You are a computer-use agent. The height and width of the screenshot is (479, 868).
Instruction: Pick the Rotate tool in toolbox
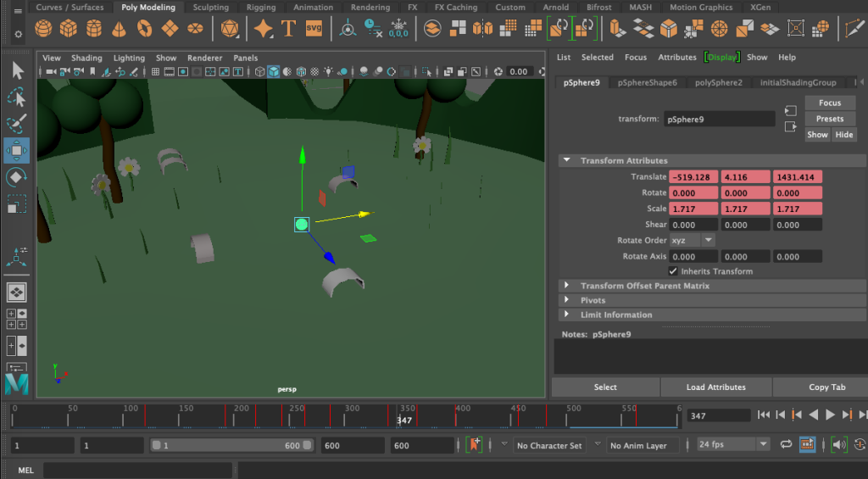17,177
